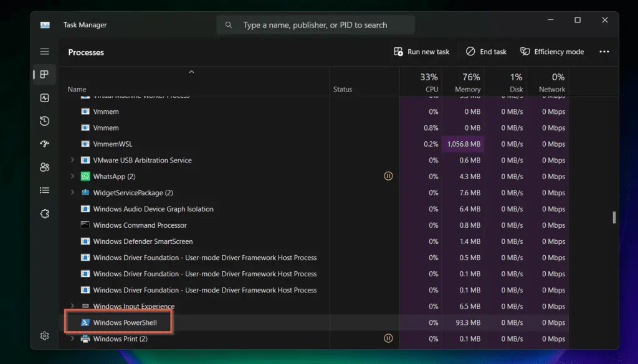Click the 4.3 MB memory value for WhatsApp
This screenshot has height=364, width=638.
click(x=470, y=176)
